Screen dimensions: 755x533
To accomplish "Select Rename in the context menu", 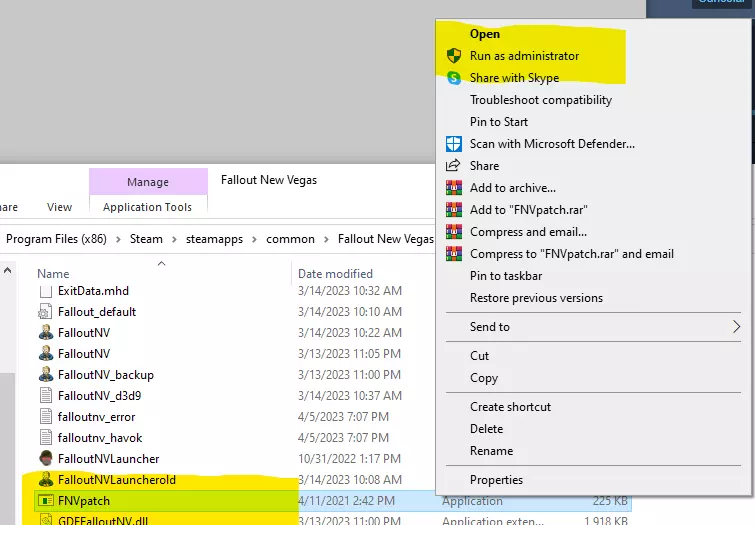I will click(x=492, y=451).
